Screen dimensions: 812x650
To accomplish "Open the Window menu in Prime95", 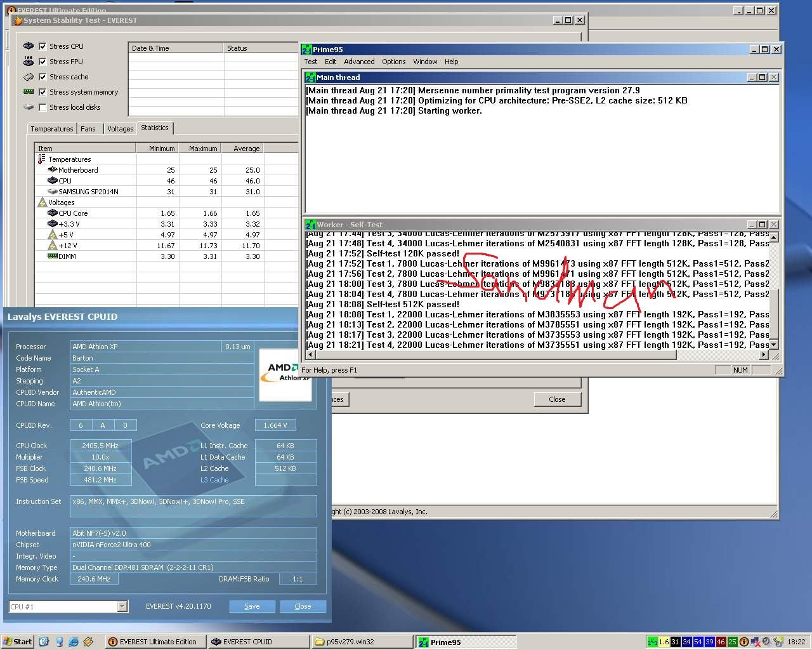I will point(425,62).
